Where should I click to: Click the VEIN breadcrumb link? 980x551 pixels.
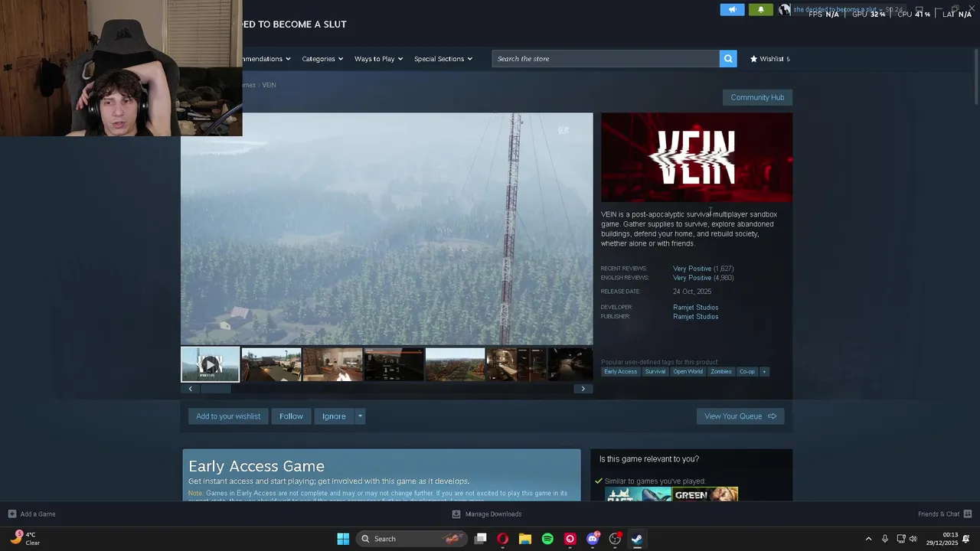coord(269,85)
